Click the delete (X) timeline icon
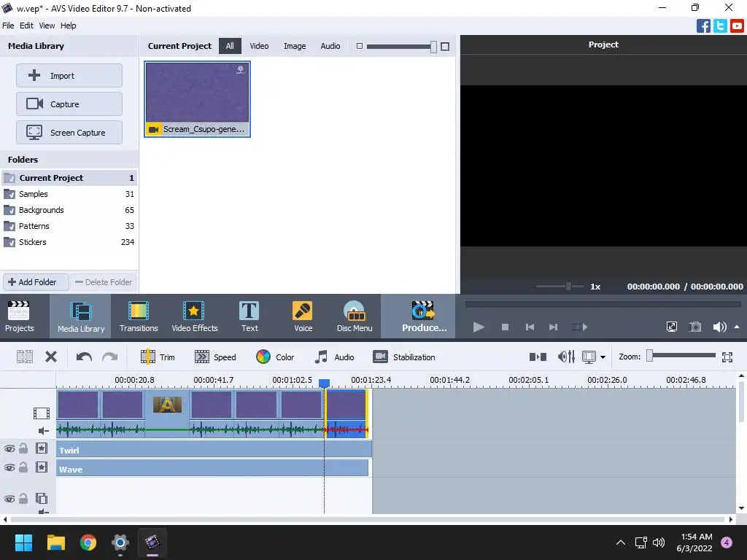747x560 pixels. 51,357
